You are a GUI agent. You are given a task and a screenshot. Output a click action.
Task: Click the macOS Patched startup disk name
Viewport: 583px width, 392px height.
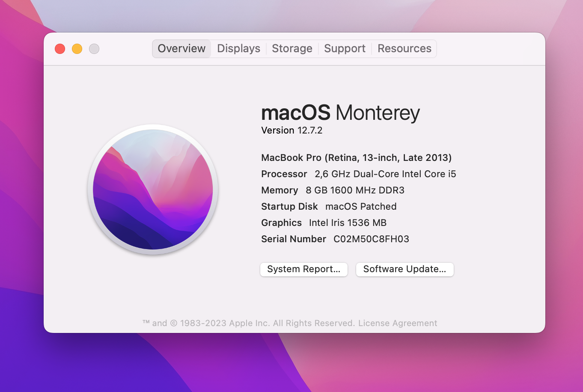pos(361,206)
